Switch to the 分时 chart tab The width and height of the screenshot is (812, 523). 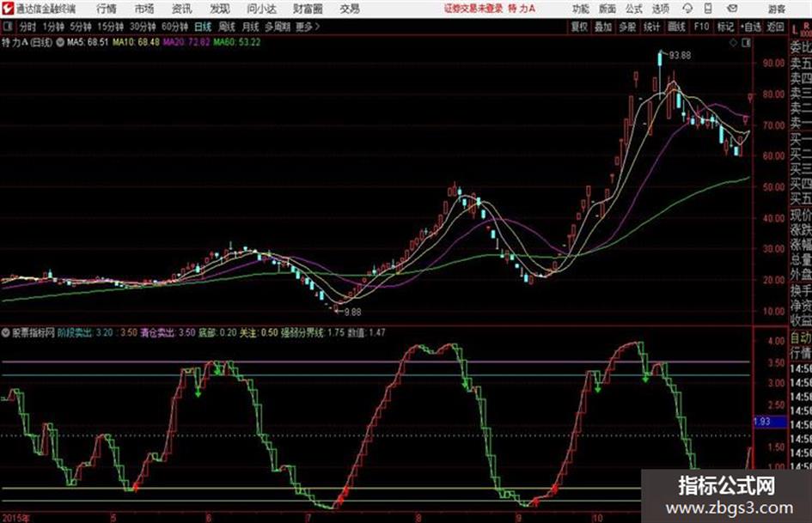(28, 27)
